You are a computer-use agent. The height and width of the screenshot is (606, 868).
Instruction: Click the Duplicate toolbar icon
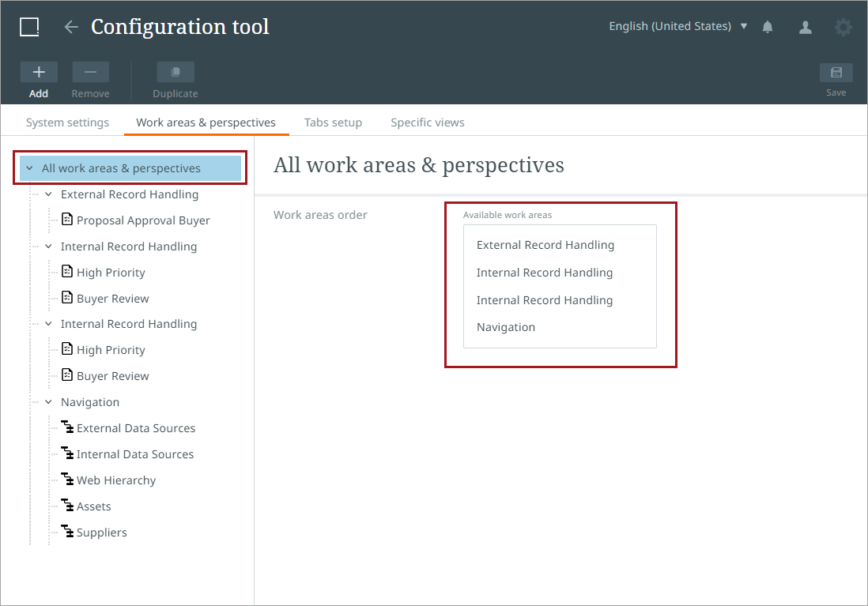click(175, 73)
